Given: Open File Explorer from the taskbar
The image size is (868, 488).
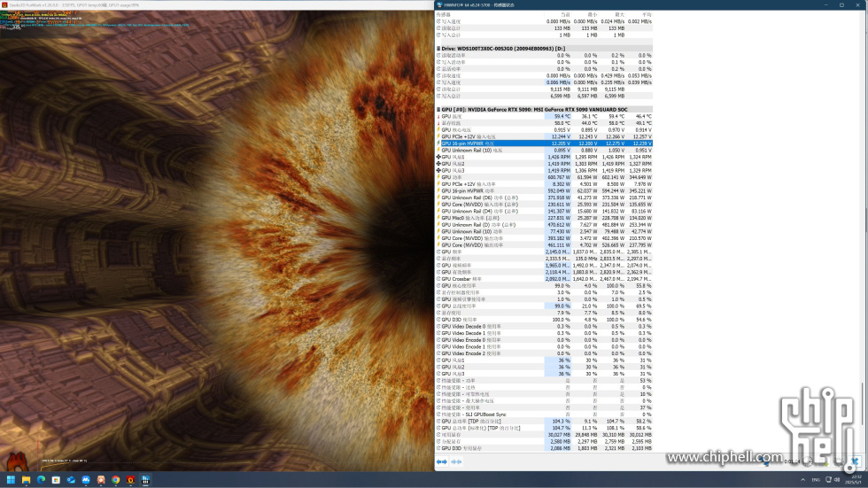Looking at the screenshot, I should click(x=26, y=480).
